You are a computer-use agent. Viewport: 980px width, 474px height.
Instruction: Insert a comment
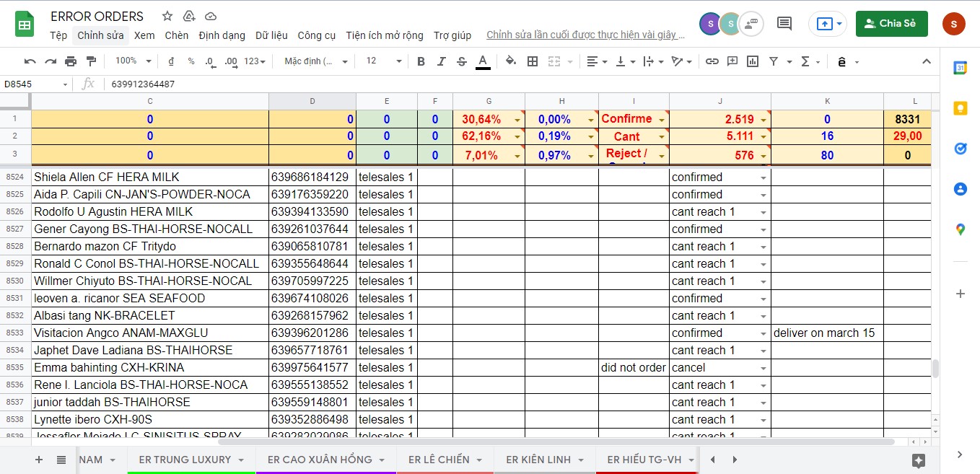click(x=732, y=61)
